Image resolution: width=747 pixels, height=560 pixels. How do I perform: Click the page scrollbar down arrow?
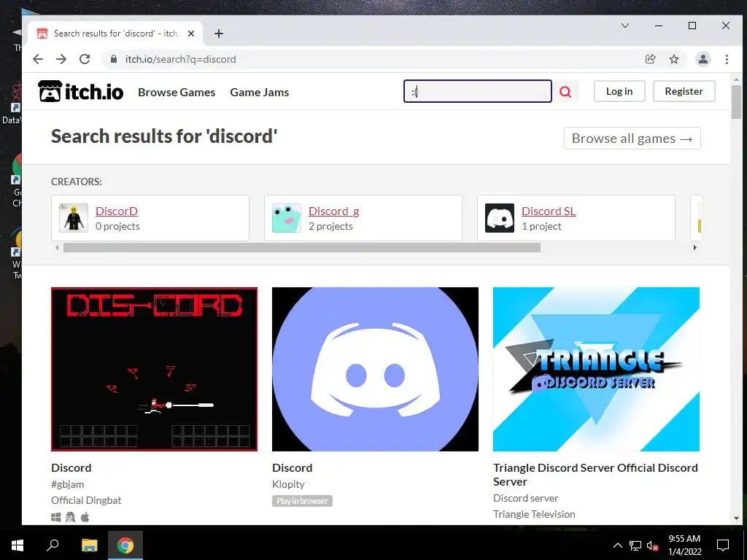737,518
